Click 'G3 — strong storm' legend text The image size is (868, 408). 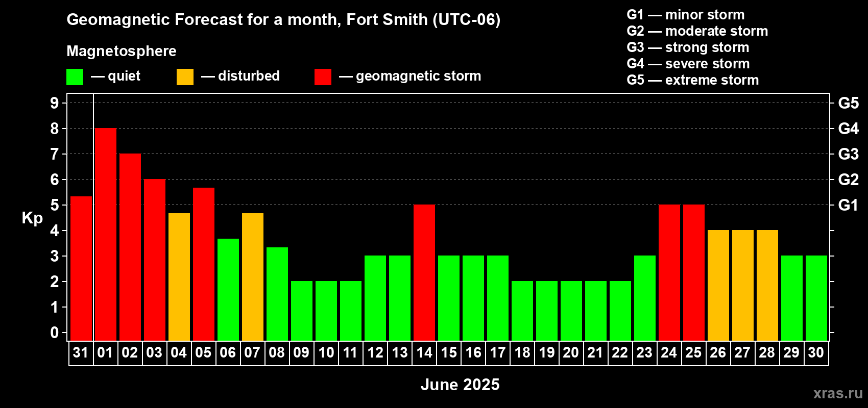(x=688, y=47)
